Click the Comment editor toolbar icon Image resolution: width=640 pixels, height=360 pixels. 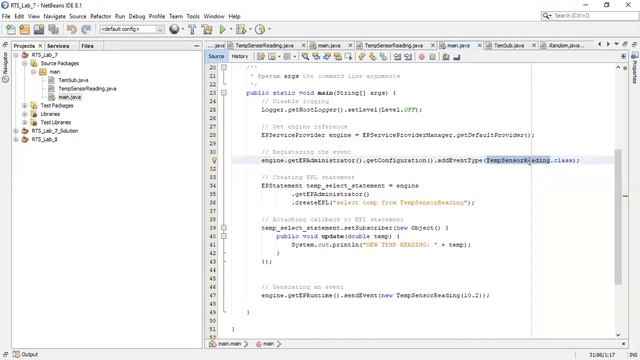pos(446,57)
